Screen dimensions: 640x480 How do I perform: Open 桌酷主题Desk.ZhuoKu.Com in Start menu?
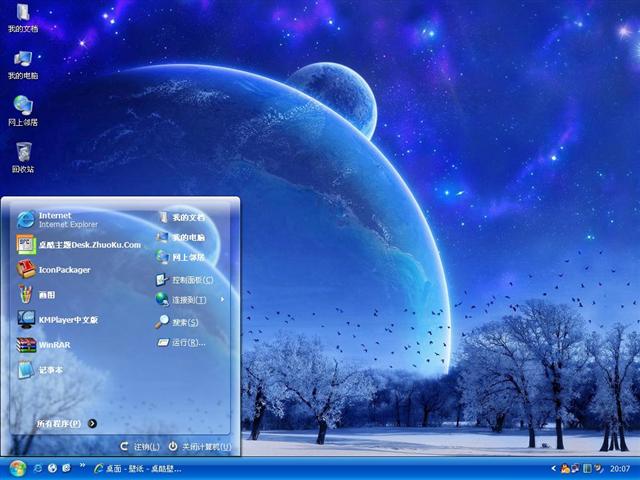coord(78,244)
